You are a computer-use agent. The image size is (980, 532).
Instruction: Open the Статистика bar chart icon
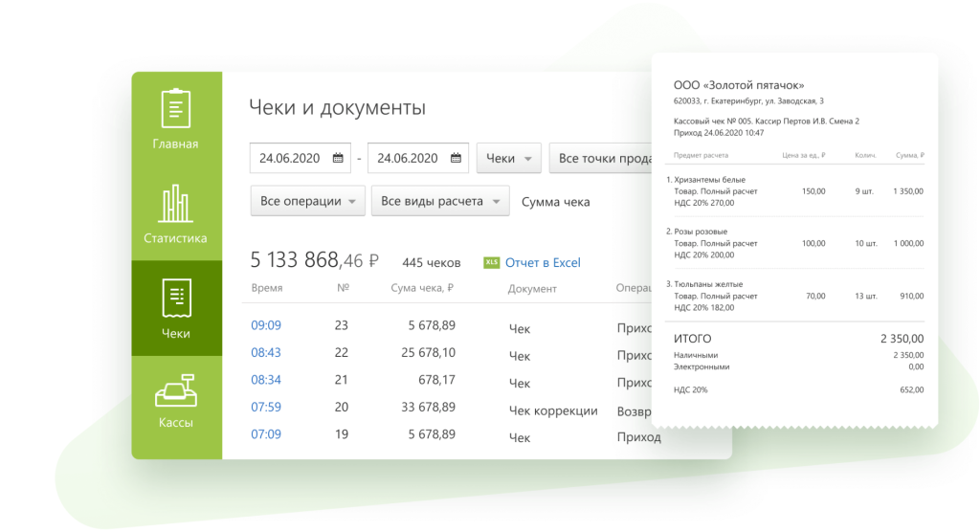(176, 203)
